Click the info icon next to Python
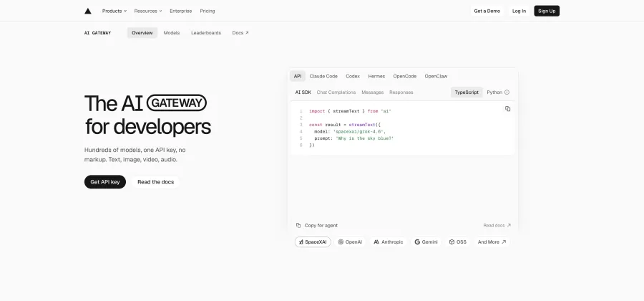Viewport: 644px width, 301px height. [507, 92]
